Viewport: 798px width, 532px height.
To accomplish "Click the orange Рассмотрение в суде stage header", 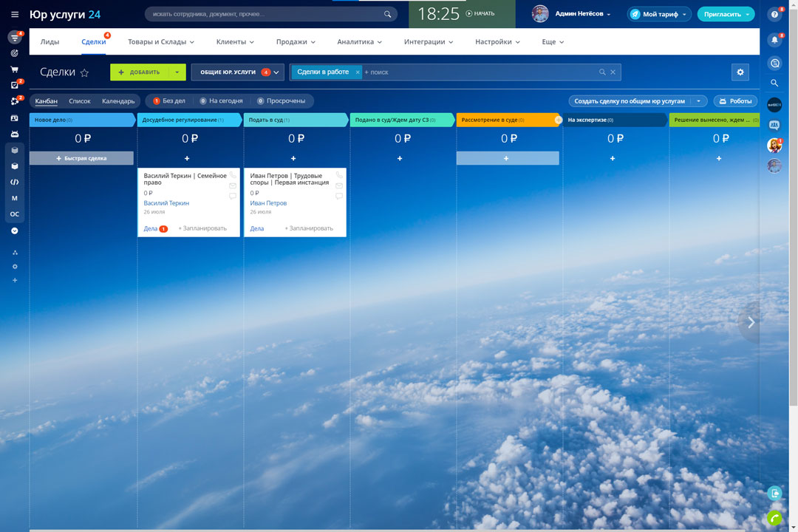I will [506, 120].
